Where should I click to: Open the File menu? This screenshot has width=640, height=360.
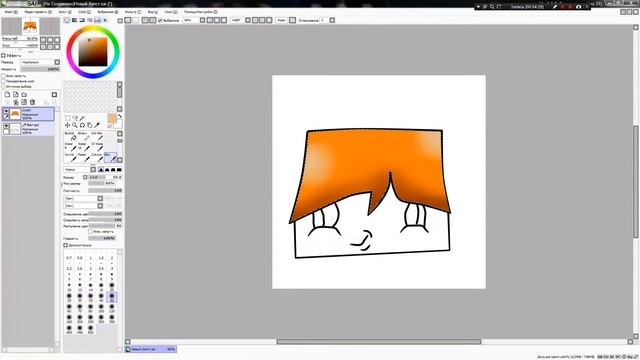coord(10,12)
